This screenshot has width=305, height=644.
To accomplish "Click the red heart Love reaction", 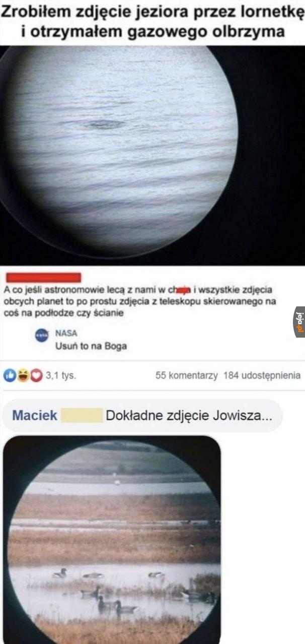I will (x=37, y=375).
